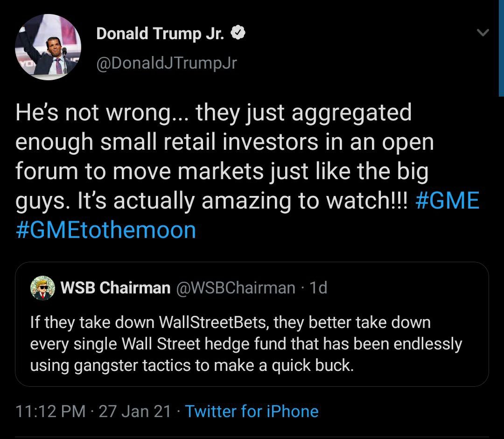
Task: Click the quoted tweet's 1d timestamp
Action: (318, 288)
